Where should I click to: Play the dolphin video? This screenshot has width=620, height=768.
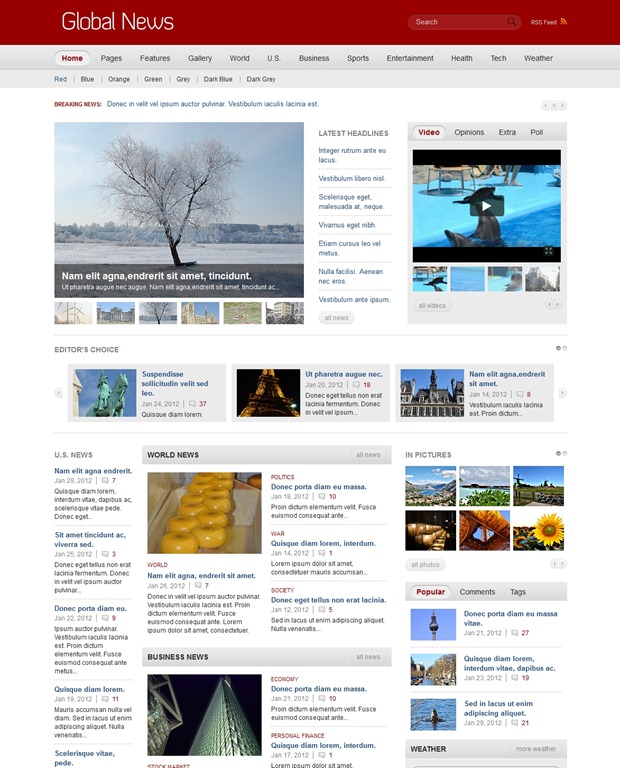click(x=486, y=206)
